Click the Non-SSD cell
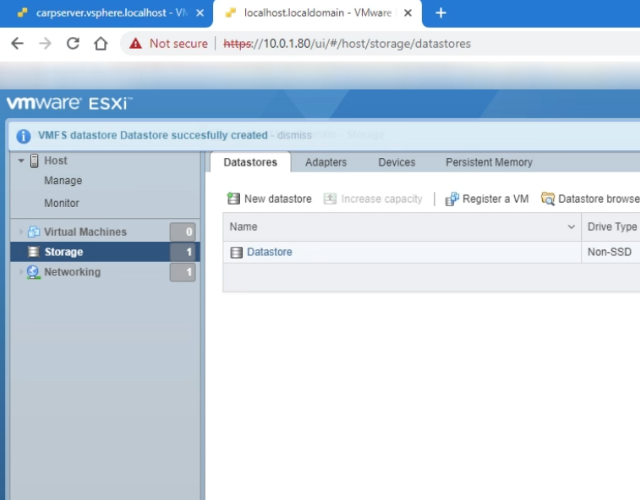Screen dimensions: 640x500 pyautogui.click(x=609, y=252)
